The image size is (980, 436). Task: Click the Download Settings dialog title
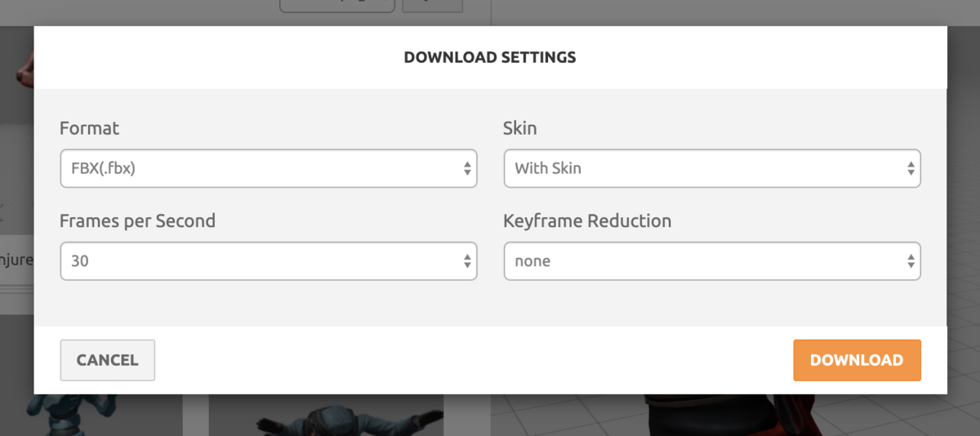pyautogui.click(x=490, y=57)
